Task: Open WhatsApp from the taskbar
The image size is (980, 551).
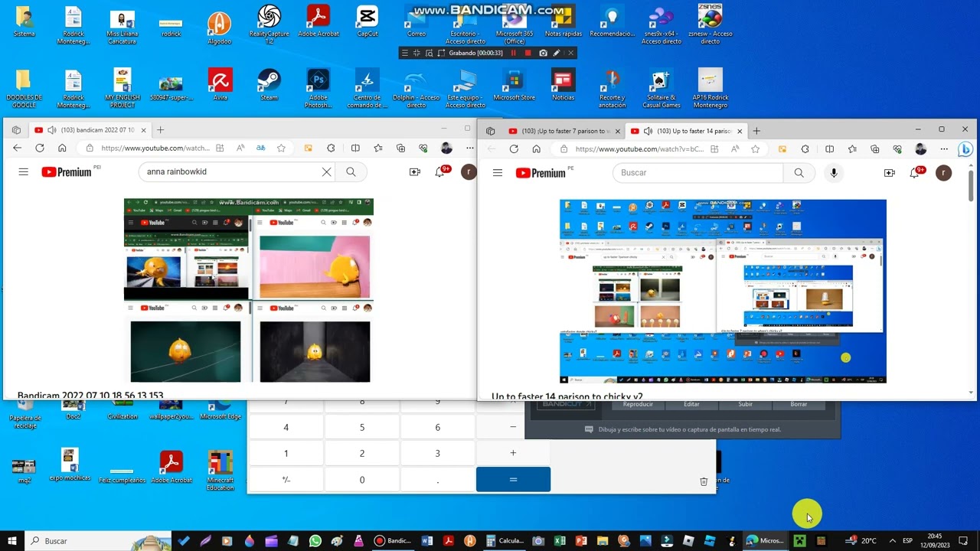Action: coord(315,541)
